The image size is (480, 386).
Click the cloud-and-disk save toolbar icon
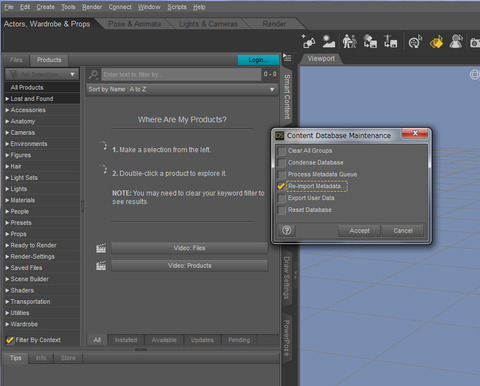pyautogui.click(x=370, y=42)
